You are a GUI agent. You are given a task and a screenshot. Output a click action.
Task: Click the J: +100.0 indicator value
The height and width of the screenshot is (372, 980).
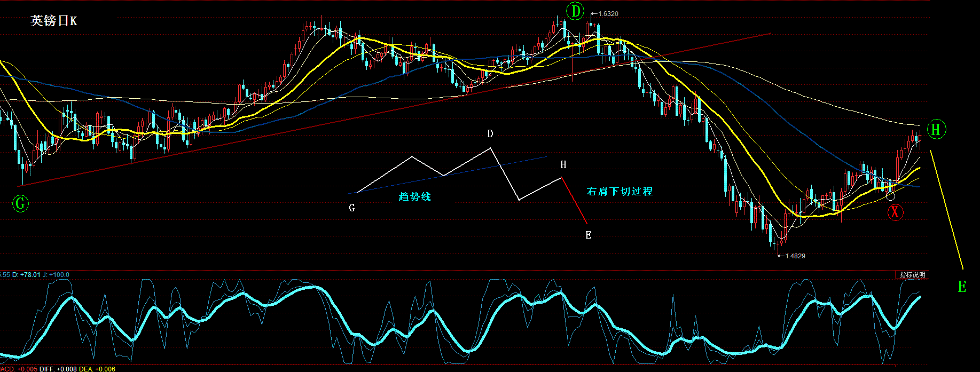[57, 275]
